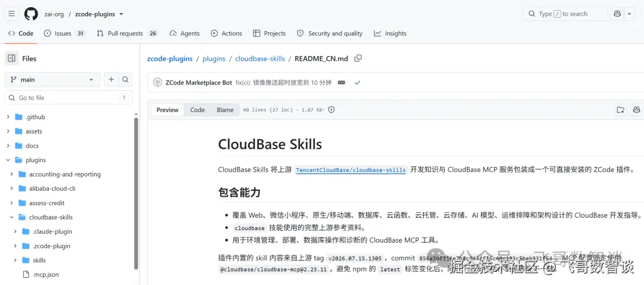Click the file tree search icon

tap(125, 80)
